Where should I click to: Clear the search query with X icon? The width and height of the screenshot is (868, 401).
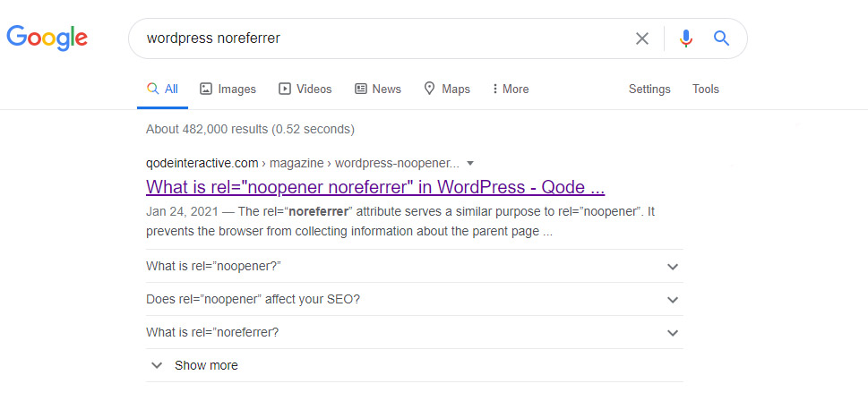tap(641, 38)
